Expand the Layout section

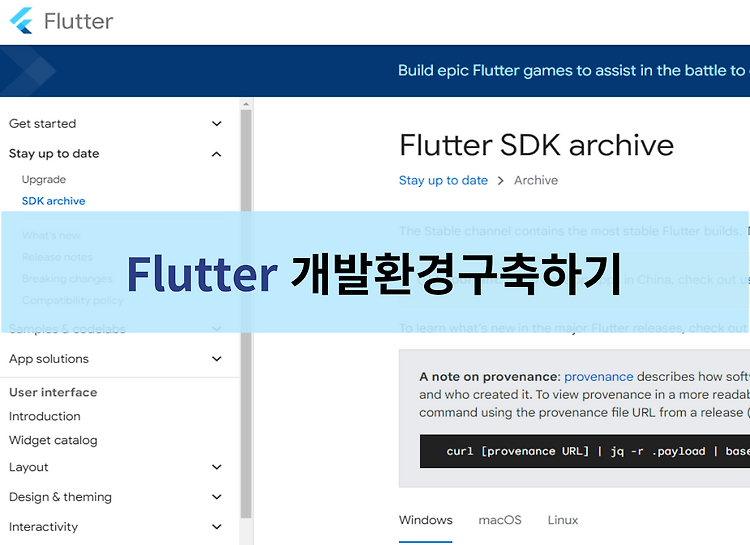click(x=115, y=467)
